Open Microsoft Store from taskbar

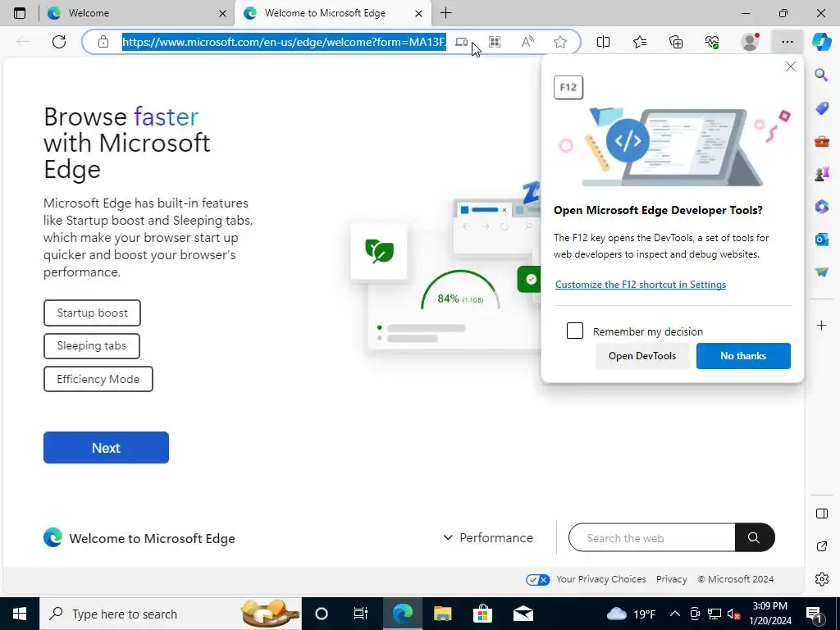click(x=482, y=614)
